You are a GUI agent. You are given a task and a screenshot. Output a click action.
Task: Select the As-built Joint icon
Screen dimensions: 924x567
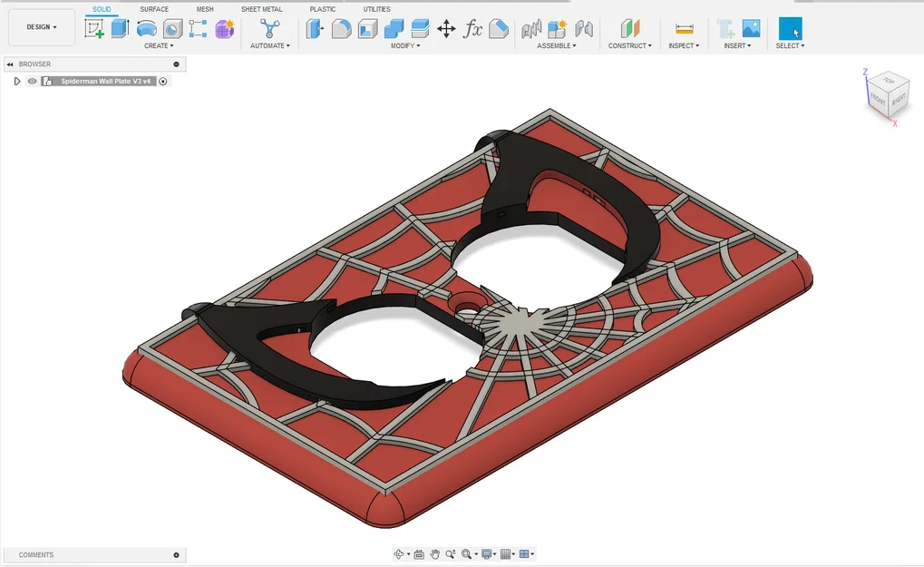583,28
